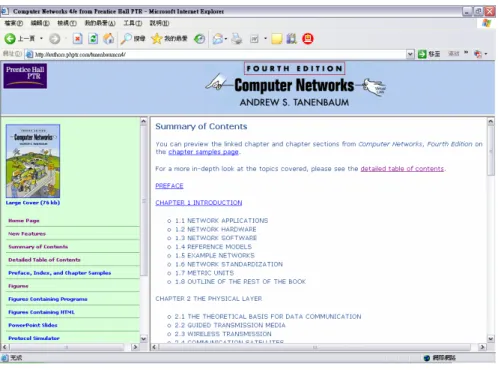Screen dimensions: 498x382
Task: Open Detailed Table of Contents sidebar link
Action: [44, 260]
